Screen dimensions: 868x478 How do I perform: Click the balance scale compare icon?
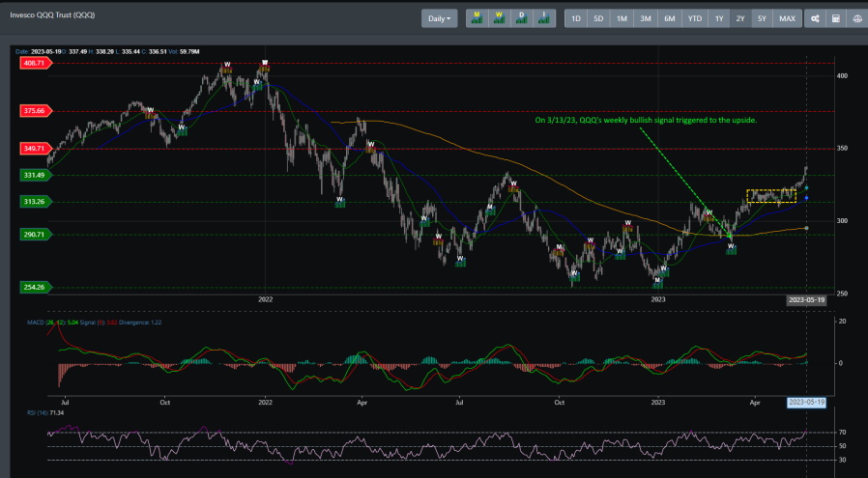[856, 18]
